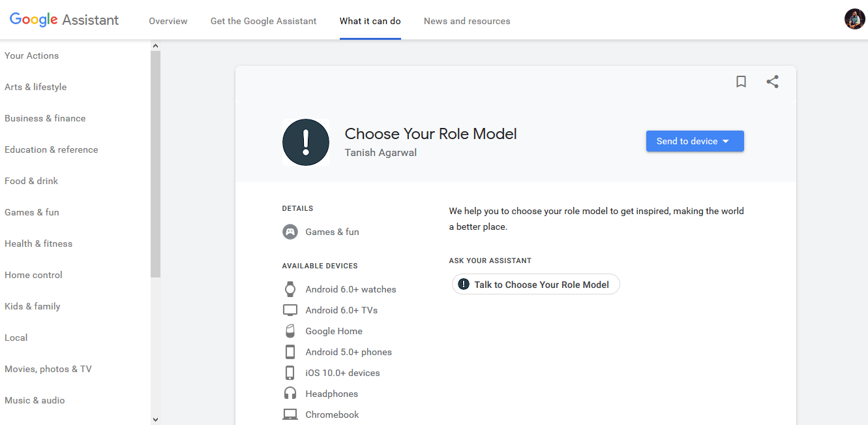Click the Games & fun gamepad icon
The width and height of the screenshot is (868, 425).
click(290, 232)
